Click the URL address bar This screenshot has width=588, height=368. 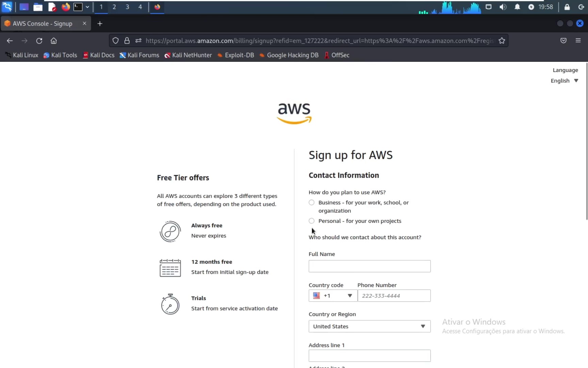tap(319, 41)
